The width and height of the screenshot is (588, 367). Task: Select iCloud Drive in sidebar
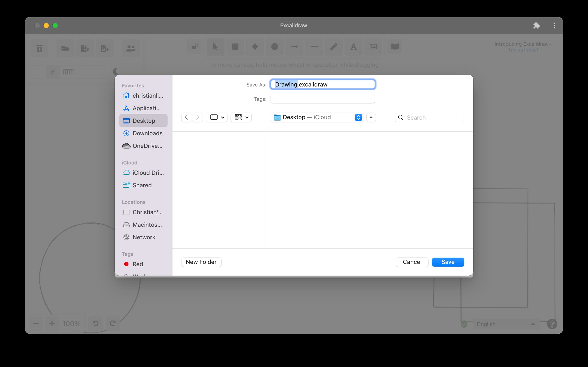(x=148, y=173)
